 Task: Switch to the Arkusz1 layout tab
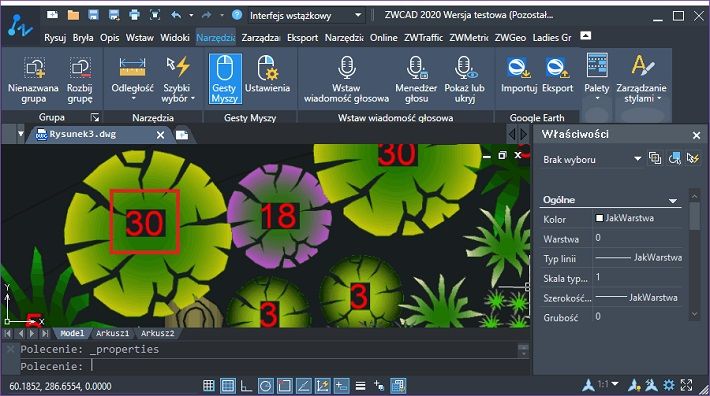coord(112,333)
